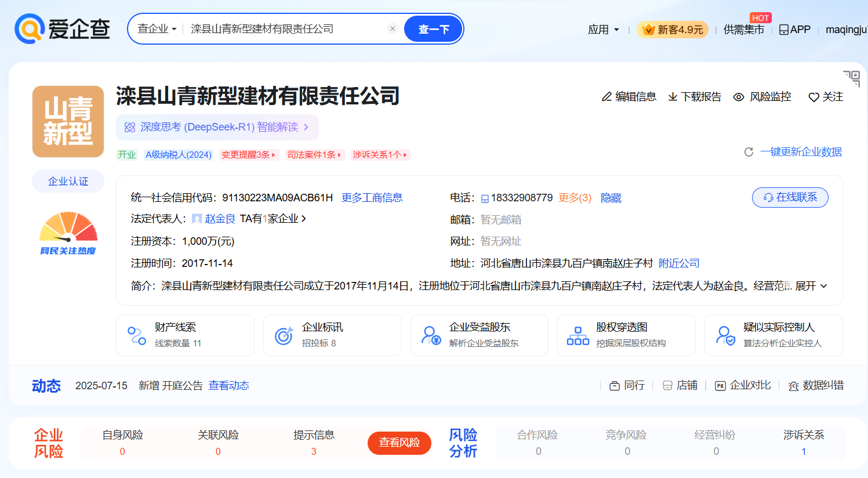The width and height of the screenshot is (868, 478).
Task: Hide the phone number
Action: [x=611, y=198]
